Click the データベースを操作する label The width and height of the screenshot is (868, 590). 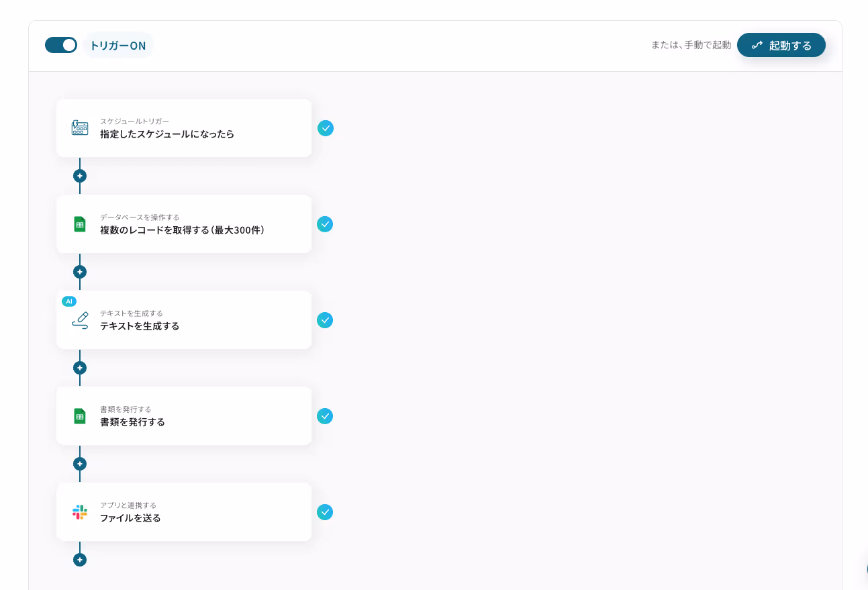(x=140, y=217)
